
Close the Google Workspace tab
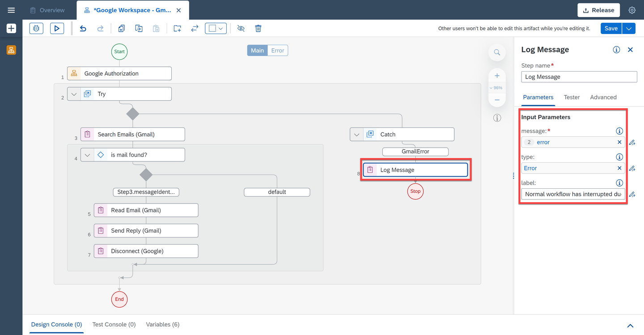(179, 10)
